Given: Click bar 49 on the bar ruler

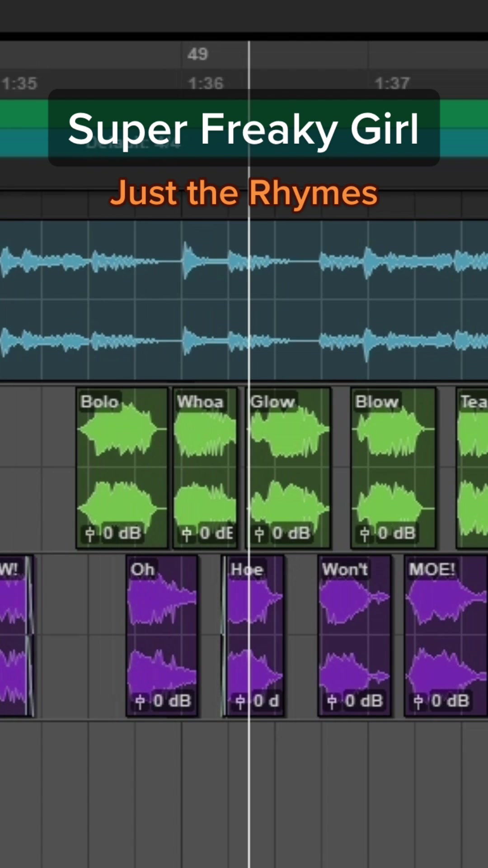Looking at the screenshot, I should coord(197,54).
